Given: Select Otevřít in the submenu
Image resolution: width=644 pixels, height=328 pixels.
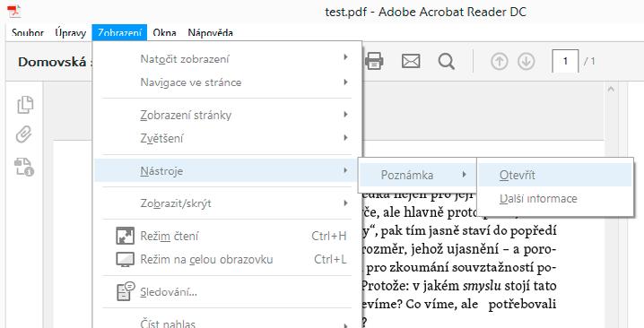Looking at the screenshot, I should 555,175.
